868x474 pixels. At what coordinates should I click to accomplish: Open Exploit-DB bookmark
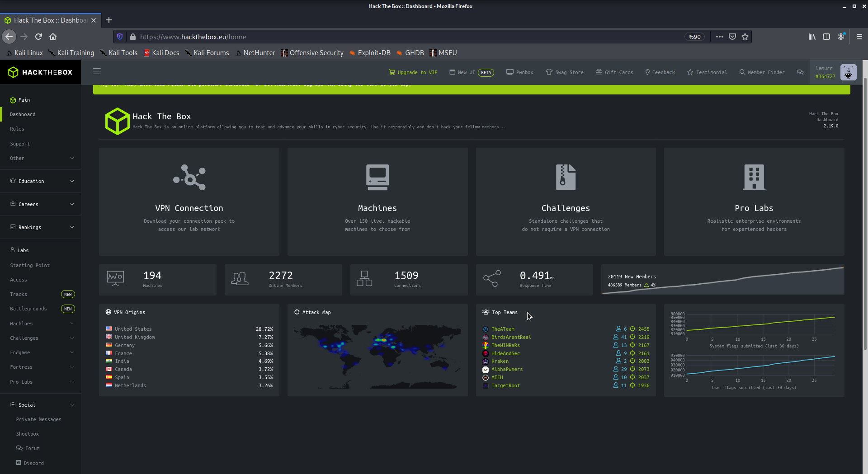[x=370, y=53]
